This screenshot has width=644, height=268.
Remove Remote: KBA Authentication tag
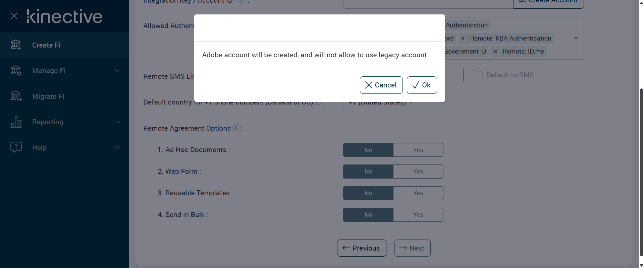(463, 39)
